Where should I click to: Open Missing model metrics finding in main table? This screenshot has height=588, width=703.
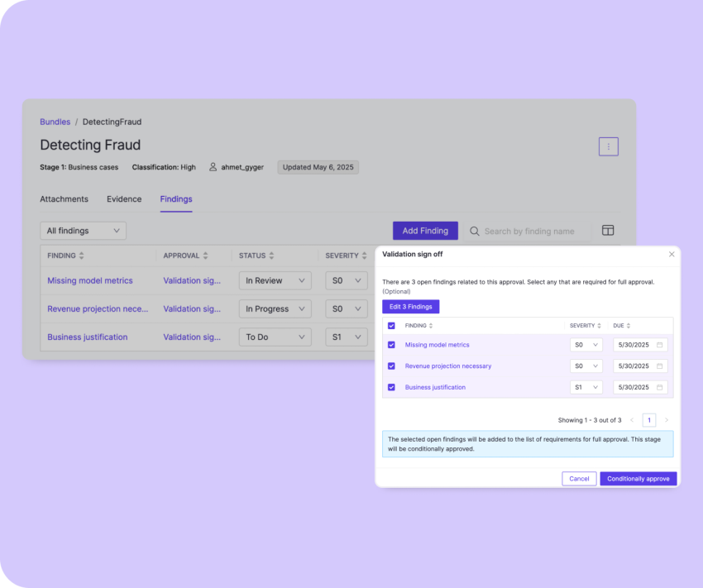(90, 280)
